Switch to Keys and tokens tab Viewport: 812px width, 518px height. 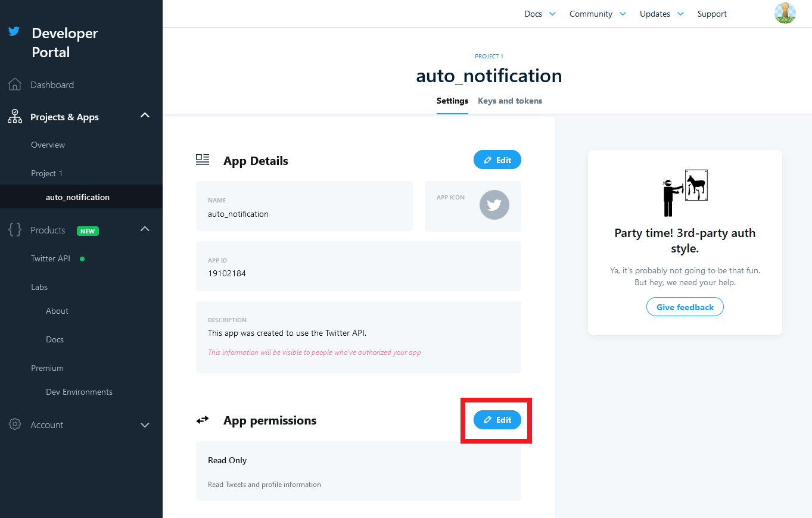click(510, 101)
